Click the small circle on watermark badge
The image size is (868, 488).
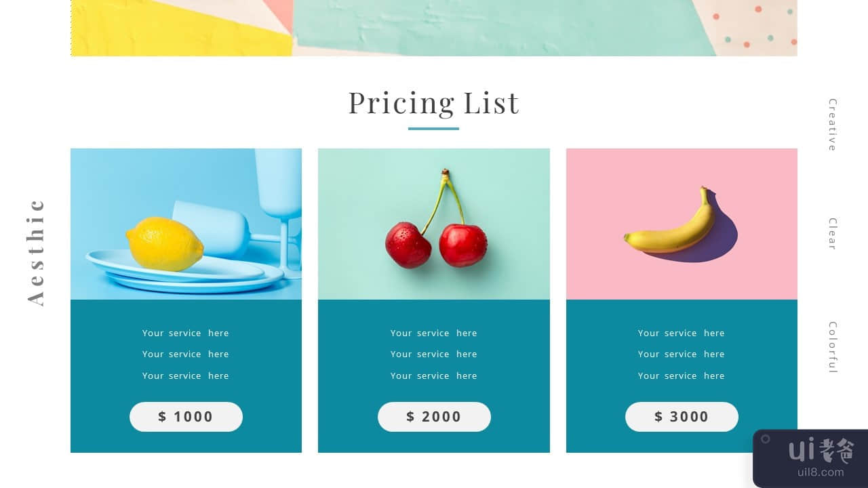tap(766, 439)
